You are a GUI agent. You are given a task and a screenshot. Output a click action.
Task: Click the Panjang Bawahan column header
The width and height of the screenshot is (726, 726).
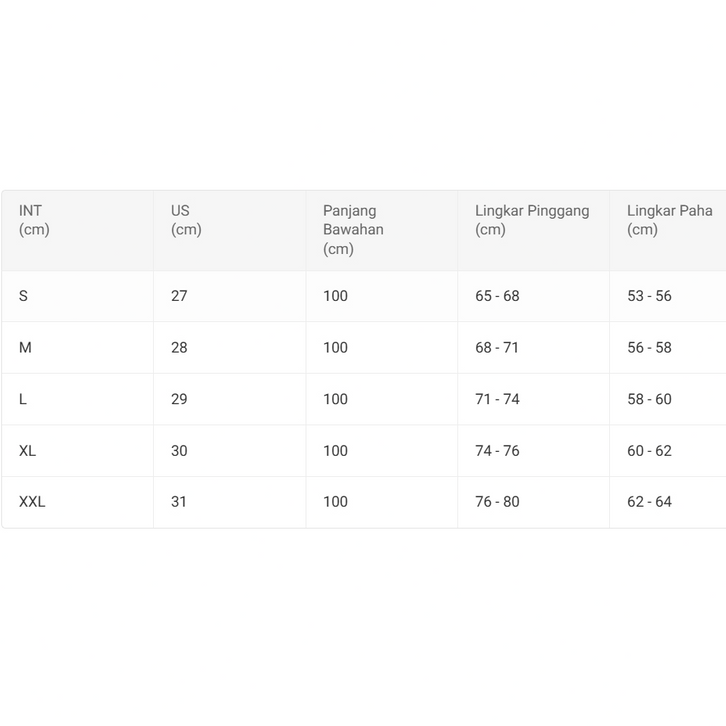pyautogui.click(x=353, y=229)
